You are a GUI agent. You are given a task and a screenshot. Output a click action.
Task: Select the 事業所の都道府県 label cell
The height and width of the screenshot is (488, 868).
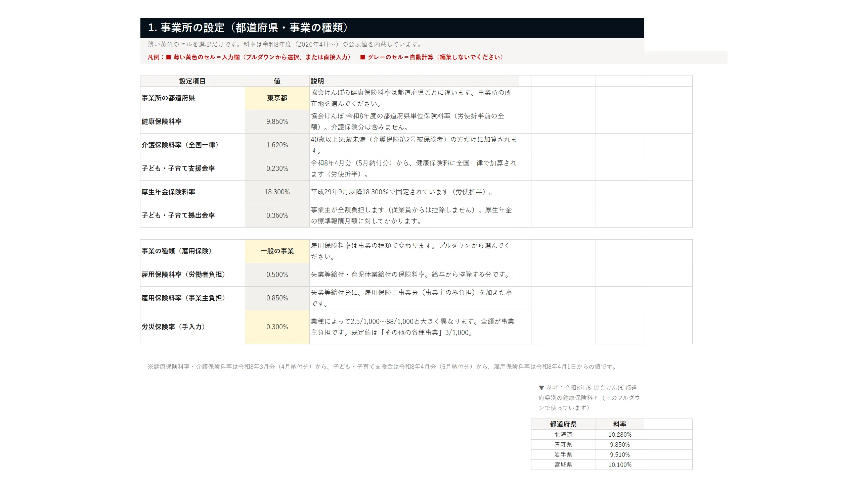point(192,98)
